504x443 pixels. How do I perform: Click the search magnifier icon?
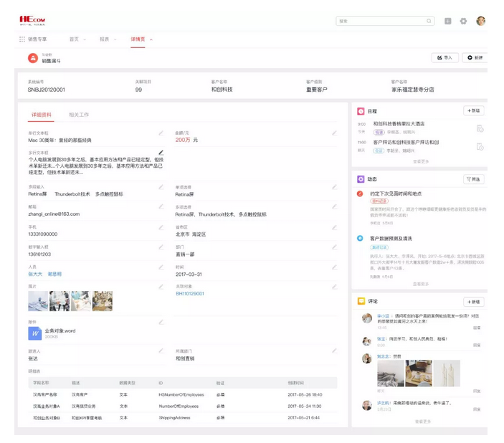tap(429, 22)
